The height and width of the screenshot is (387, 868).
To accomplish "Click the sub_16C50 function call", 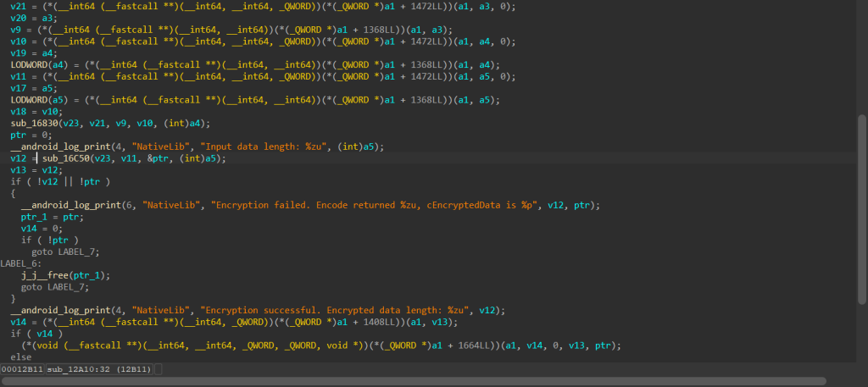I will coord(64,158).
